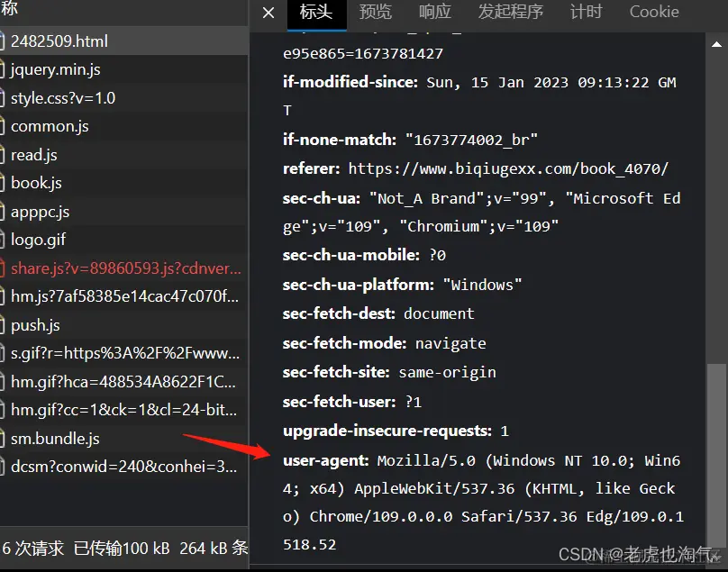This screenshot has width=728, height=572.
Task: Click the sec-ch-ua header name
Action: (x=322, y=198)
